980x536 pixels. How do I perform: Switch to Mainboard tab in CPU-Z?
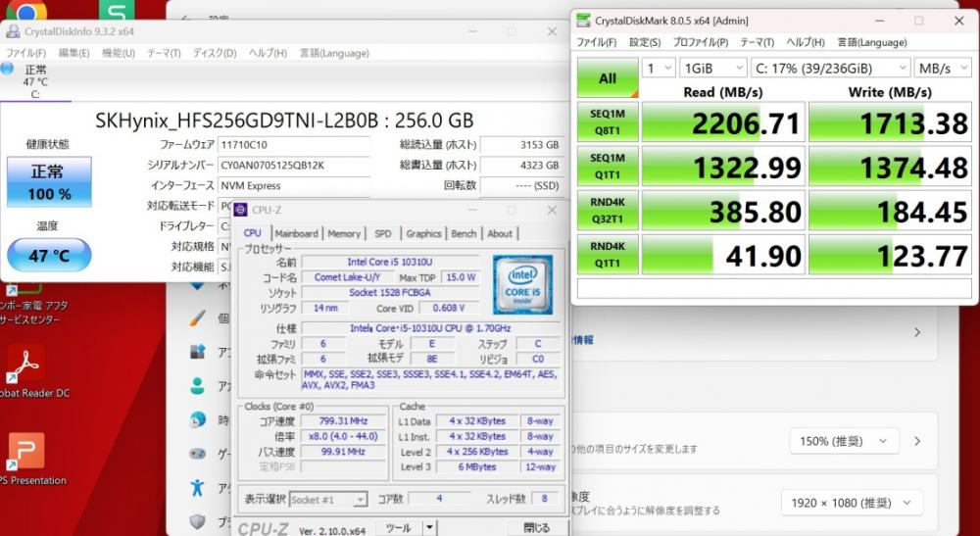[x=296, y=233]
